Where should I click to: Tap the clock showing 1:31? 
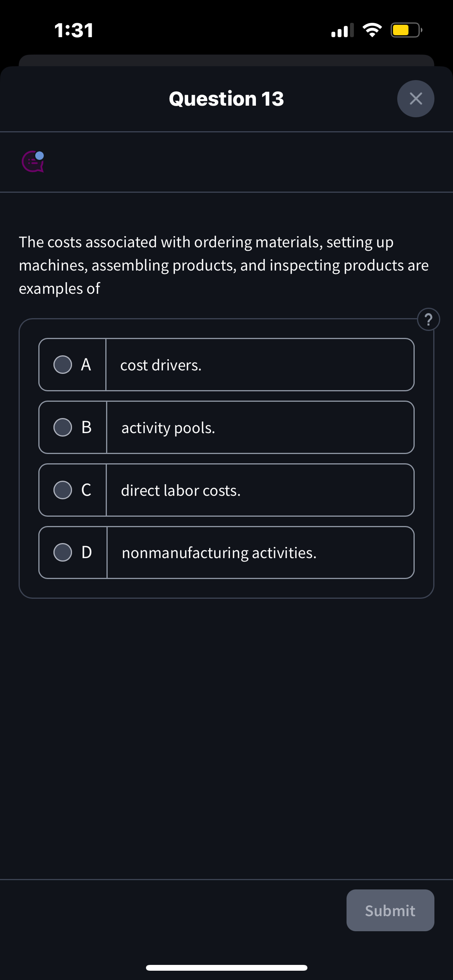[x=74, y=30]
